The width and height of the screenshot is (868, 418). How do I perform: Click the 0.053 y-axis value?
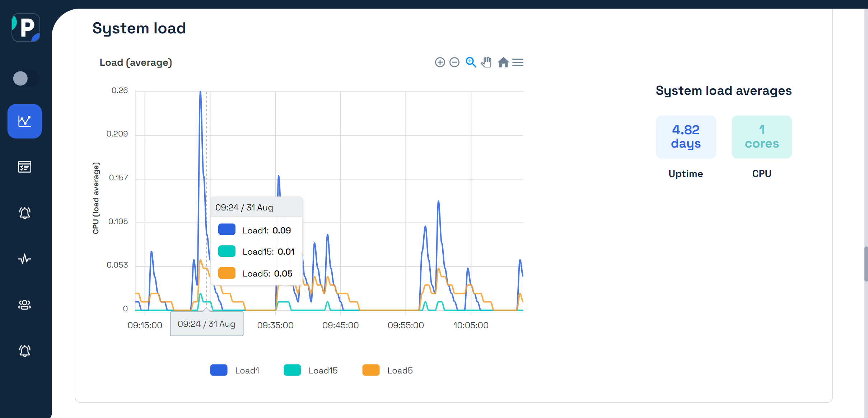click(117, 265)
